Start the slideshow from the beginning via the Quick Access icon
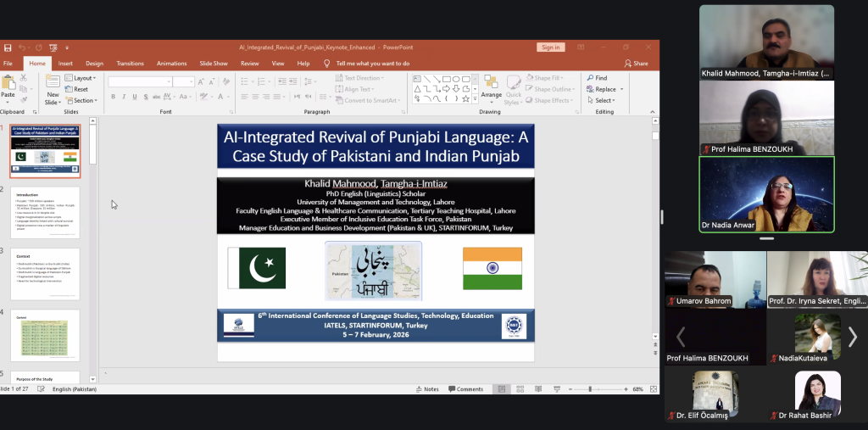Screen dimensions: 868x430 53,47
